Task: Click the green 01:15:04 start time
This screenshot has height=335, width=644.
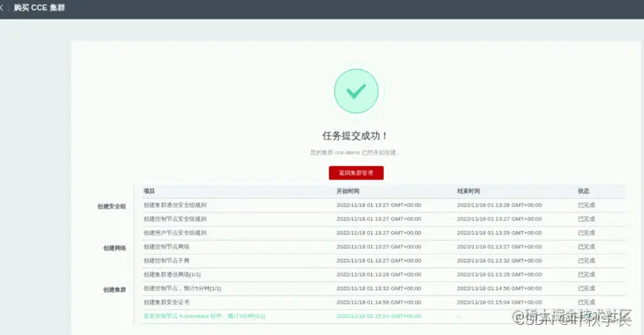Action: [379, 316]
